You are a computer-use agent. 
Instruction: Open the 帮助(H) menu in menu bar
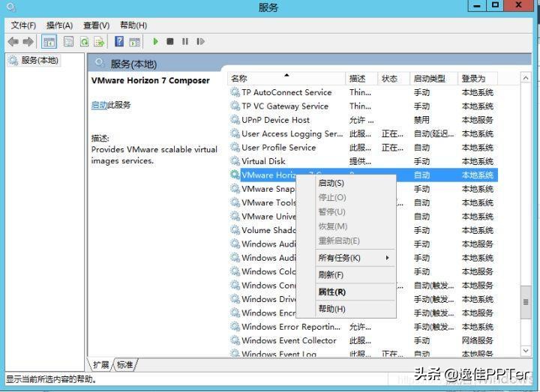pos(133,25)
